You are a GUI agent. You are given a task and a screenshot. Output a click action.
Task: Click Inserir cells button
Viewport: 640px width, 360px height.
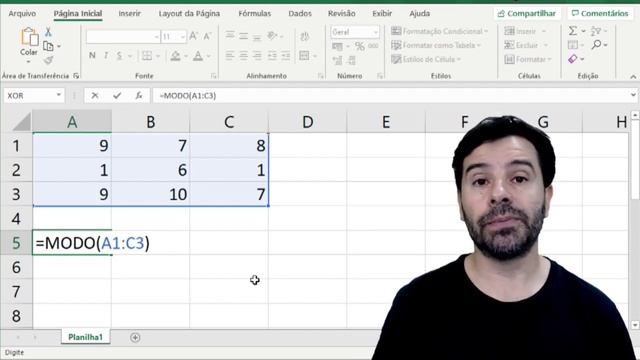(525, 31)
